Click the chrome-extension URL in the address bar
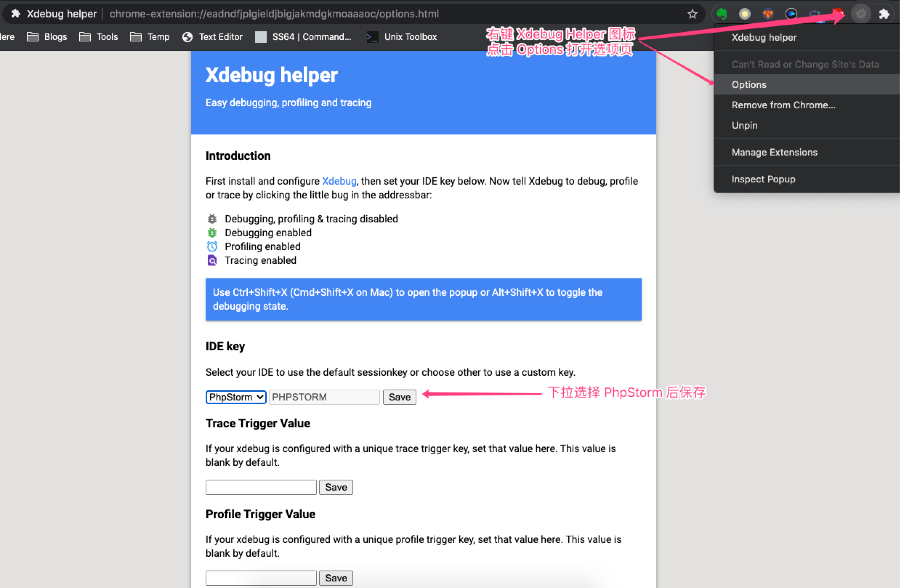Image resolution: width=900 pixels, height=588 pixels. (x=274, y=14)
